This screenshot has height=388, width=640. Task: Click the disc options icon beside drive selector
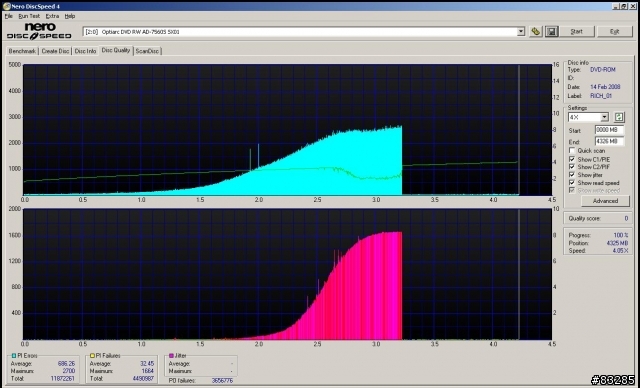536,31
